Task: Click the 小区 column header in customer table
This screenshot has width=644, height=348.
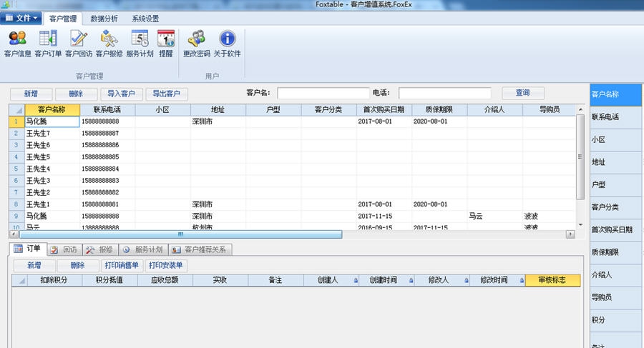Action: coord(162,109)
